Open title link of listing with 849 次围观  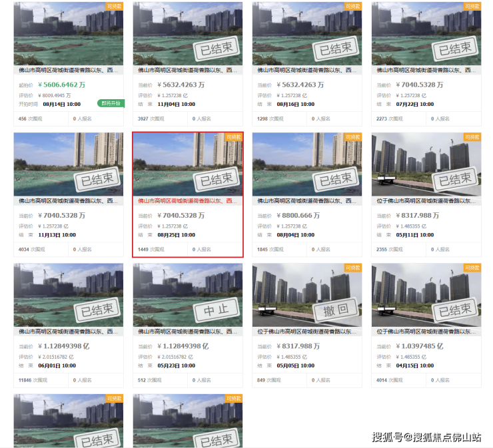[307, 332]
